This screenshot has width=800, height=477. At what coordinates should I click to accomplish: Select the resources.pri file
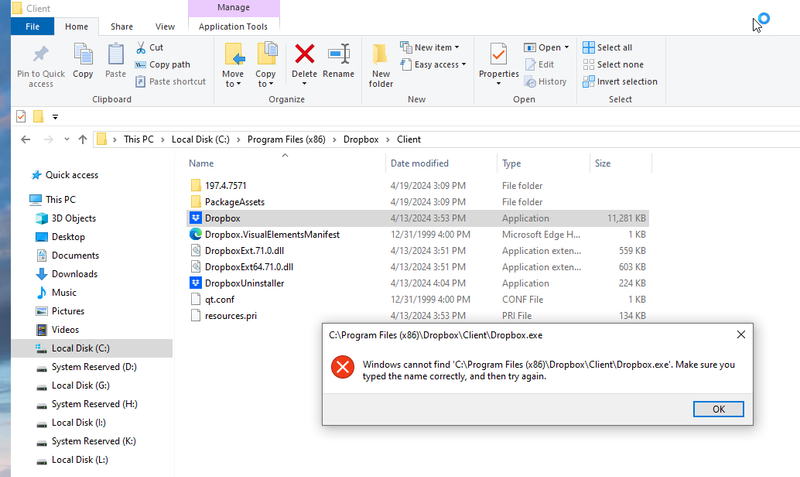click(x=231, y=316)
